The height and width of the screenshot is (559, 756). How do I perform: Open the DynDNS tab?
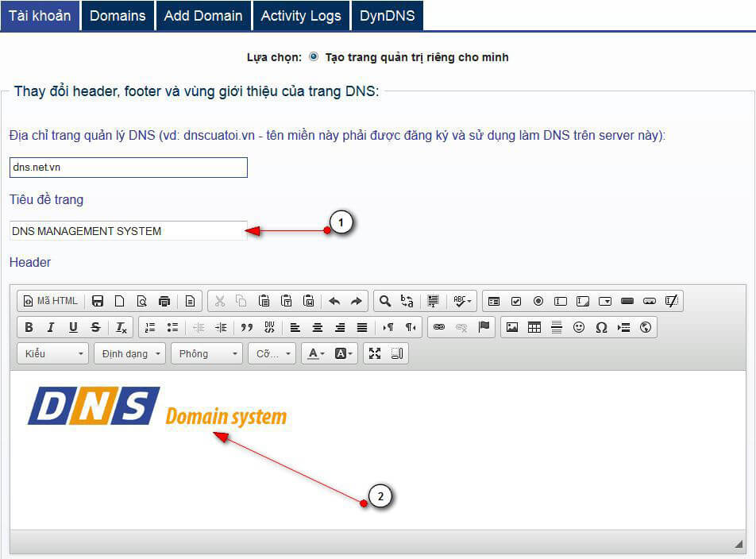(x=388, y=15)
